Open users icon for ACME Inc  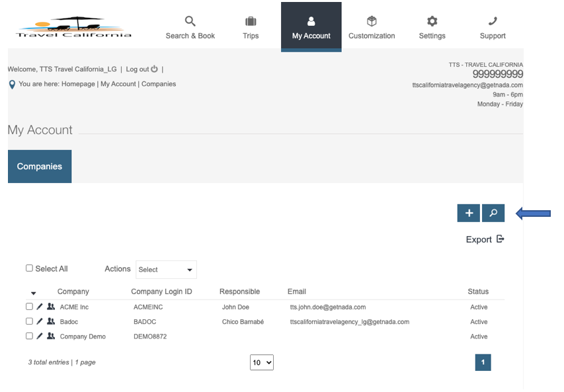(x=51, y=307)
